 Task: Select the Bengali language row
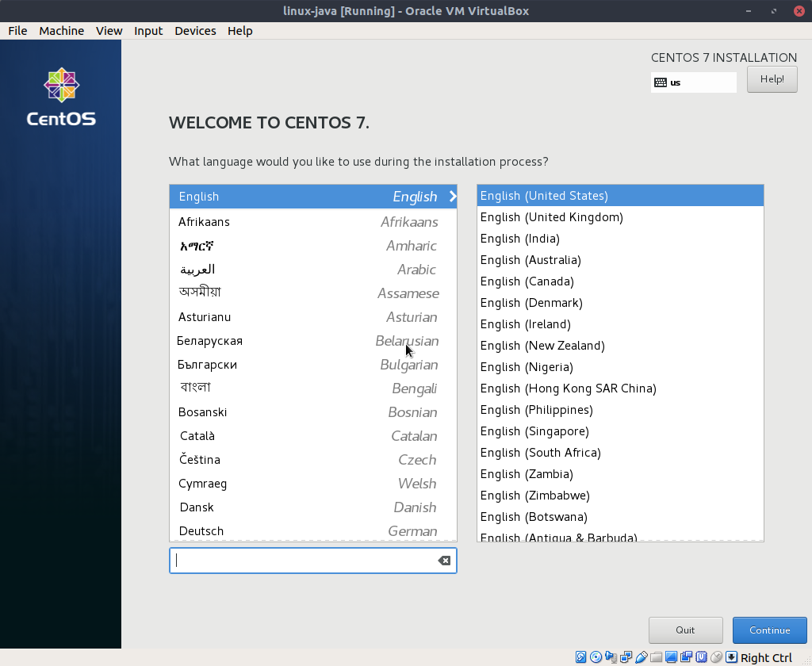coord(312,388)
